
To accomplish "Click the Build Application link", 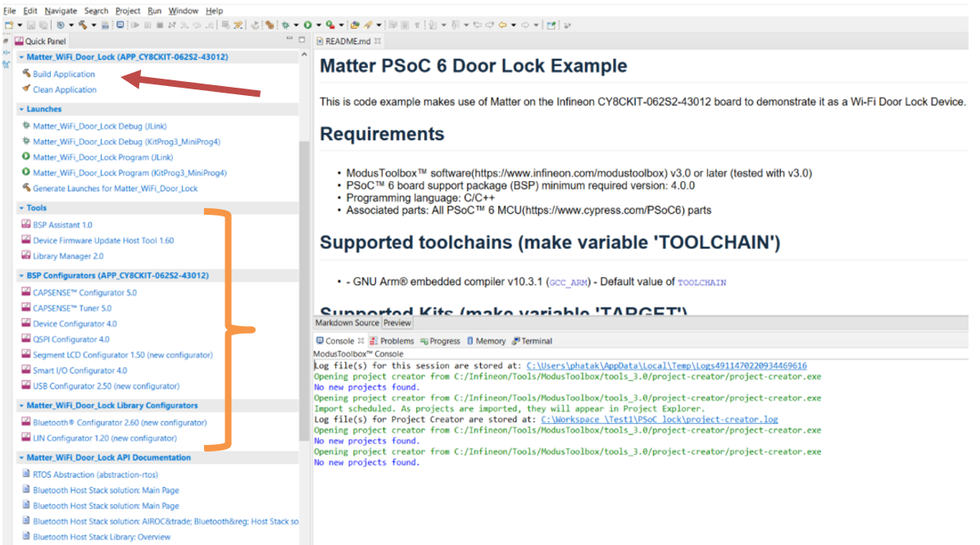I will (x=64, y=74).
